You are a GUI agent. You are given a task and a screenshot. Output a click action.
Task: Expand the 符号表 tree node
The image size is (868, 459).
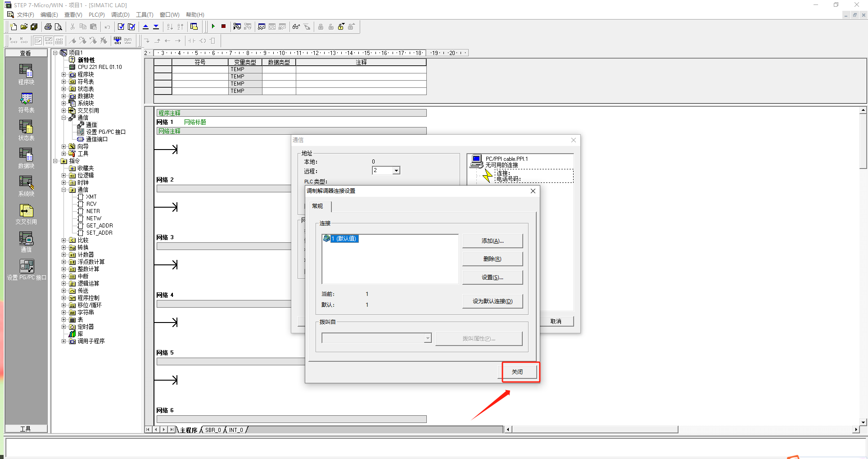click(x=64, y=82)
